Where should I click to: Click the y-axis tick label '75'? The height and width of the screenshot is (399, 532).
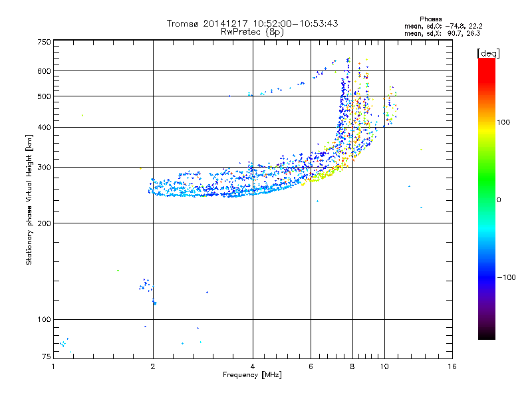coord(47,356)
